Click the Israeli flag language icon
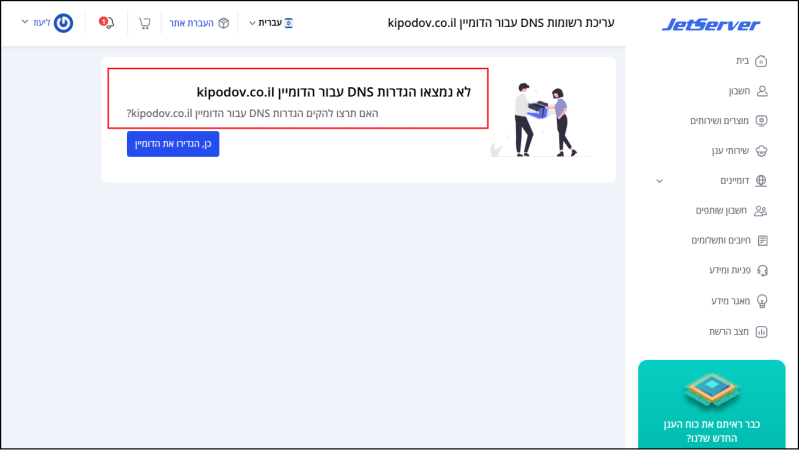This screenshot has height=467, width=799. pyautogui.click(x=289, y=23)
